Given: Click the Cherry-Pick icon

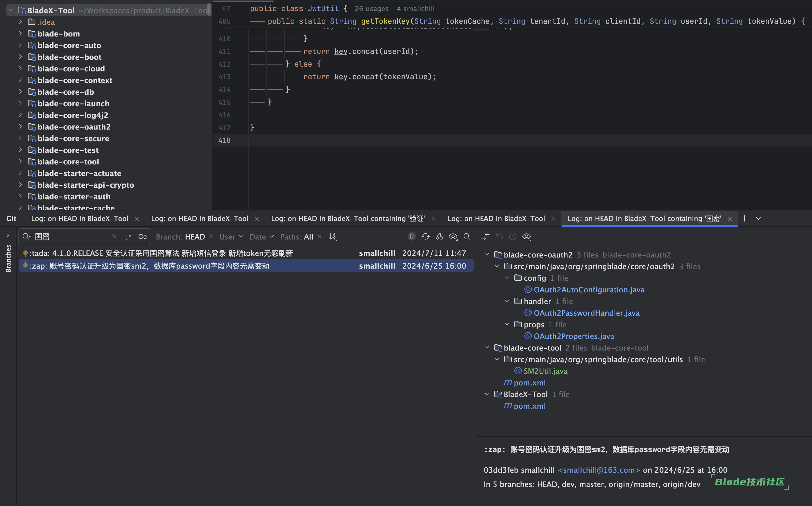Looking at the screenshot, I should pos(439,237).
